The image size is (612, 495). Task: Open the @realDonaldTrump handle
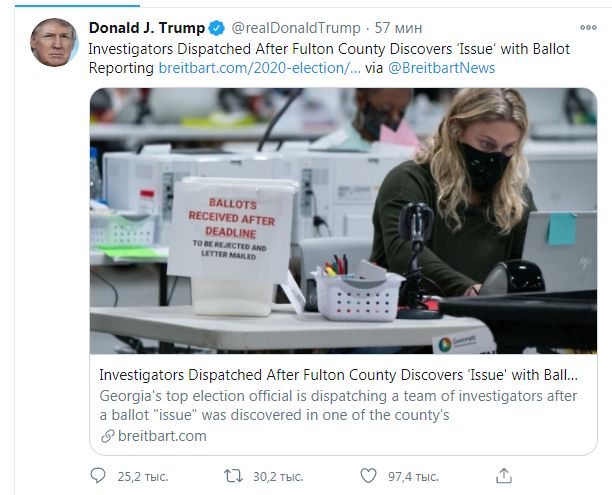tap(298, 27)
